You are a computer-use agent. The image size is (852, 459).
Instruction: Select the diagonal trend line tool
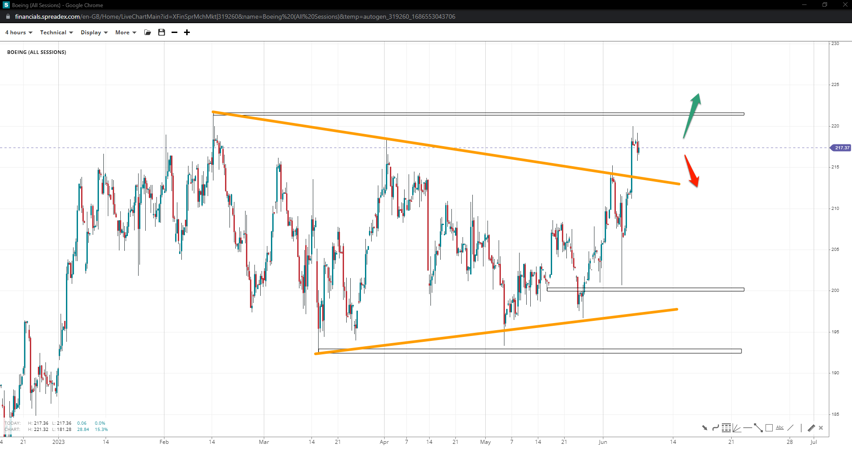tap(758, 428)
